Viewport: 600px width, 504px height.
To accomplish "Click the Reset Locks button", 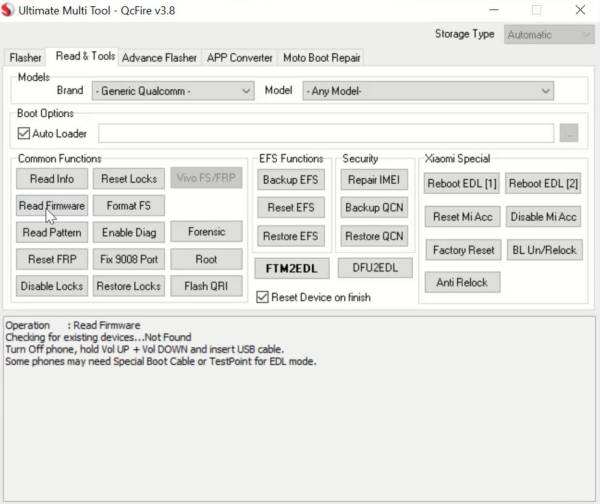I will [129, 179].
